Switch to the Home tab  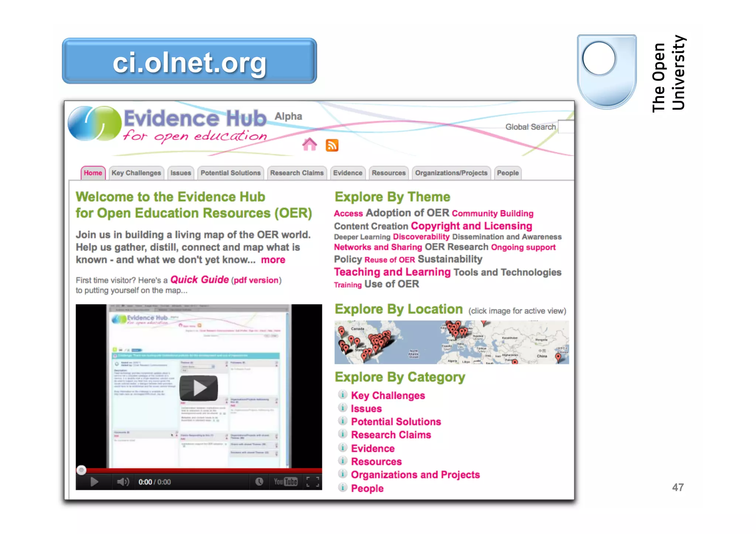[x=93, y=173]
